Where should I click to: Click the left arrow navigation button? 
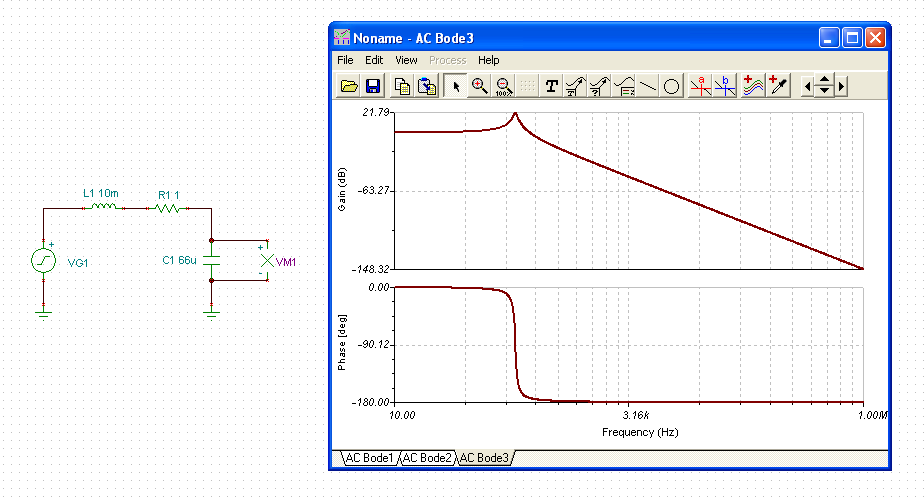coord(807,87)
